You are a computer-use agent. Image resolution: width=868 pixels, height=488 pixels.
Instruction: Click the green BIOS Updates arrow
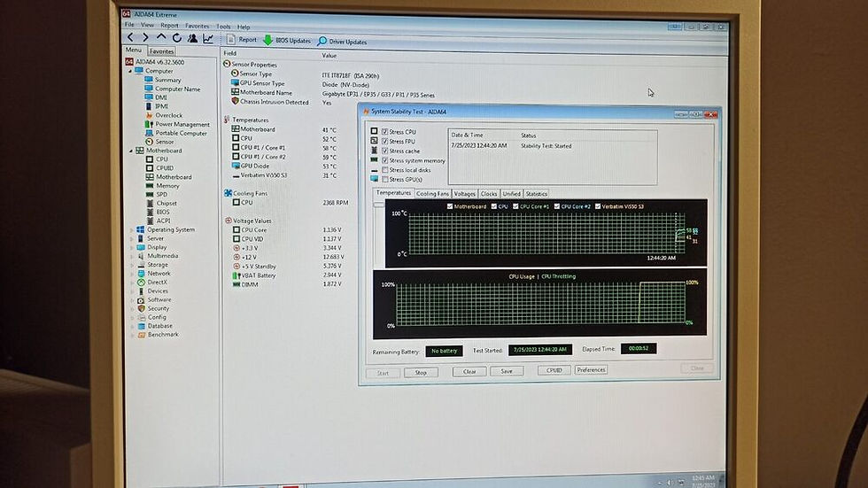coord(267,40)
